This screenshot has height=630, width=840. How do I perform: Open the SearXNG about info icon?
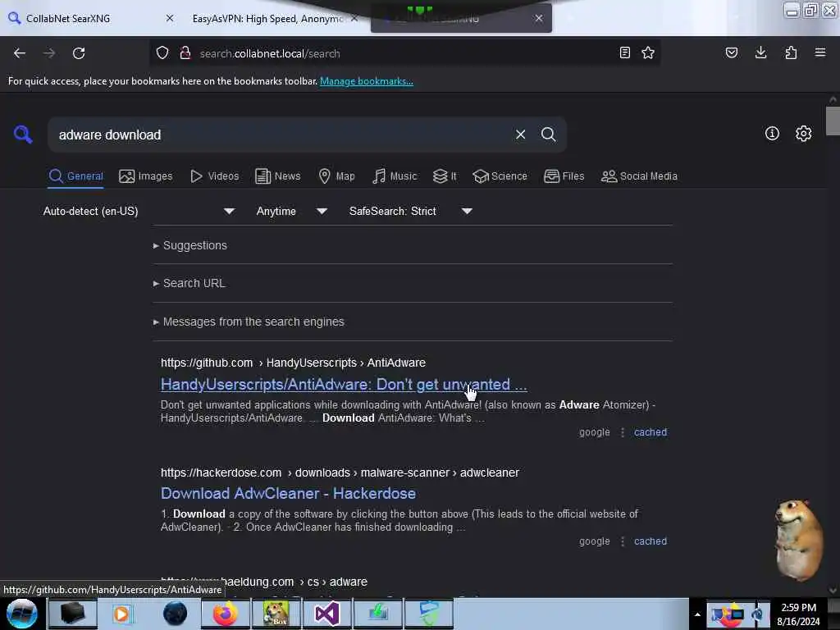tap(772, 134)
